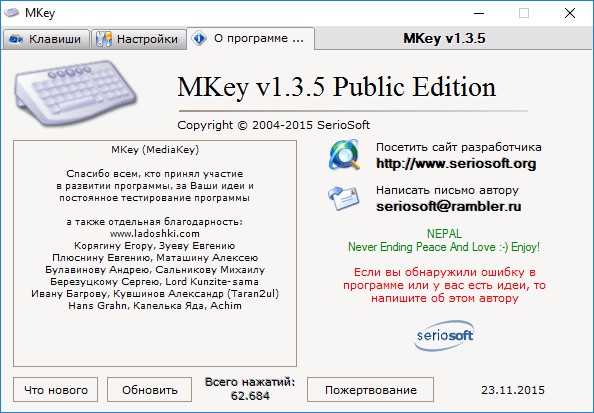Click seriosoft@rambler.ru email address

click(x=449, y=206)
